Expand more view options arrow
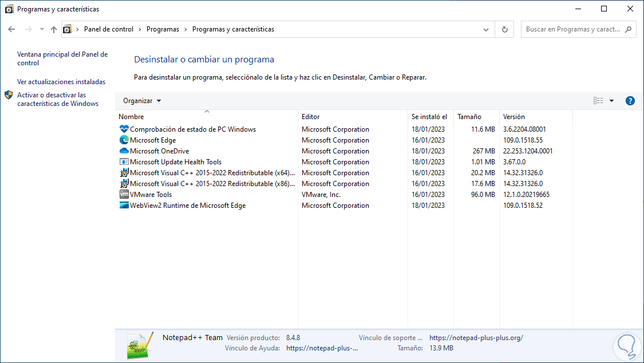644x363 pixels. pos(611,101)
